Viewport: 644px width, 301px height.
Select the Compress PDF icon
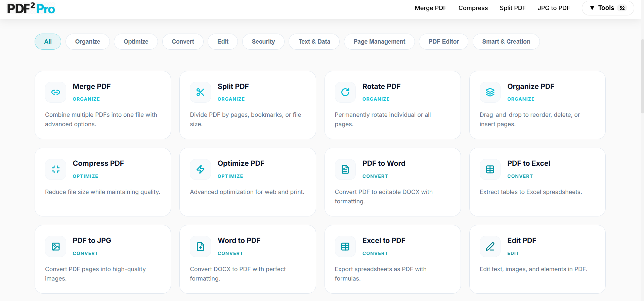click(55, 169)
